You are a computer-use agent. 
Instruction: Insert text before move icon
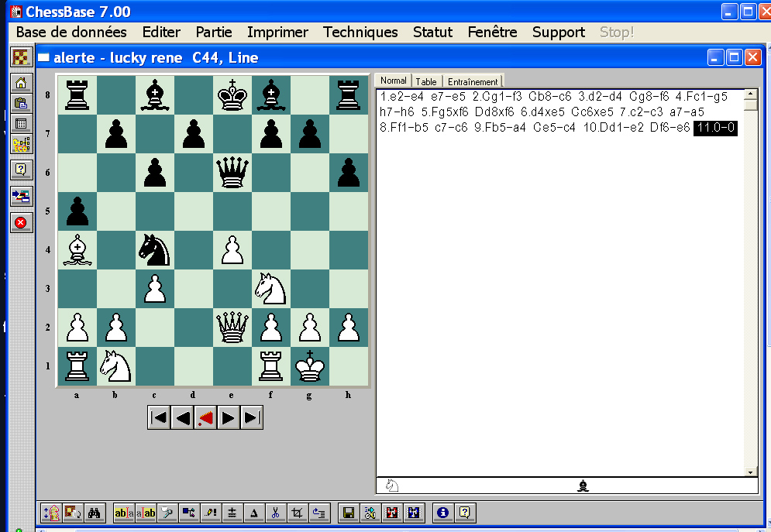(x=124, y=513)
